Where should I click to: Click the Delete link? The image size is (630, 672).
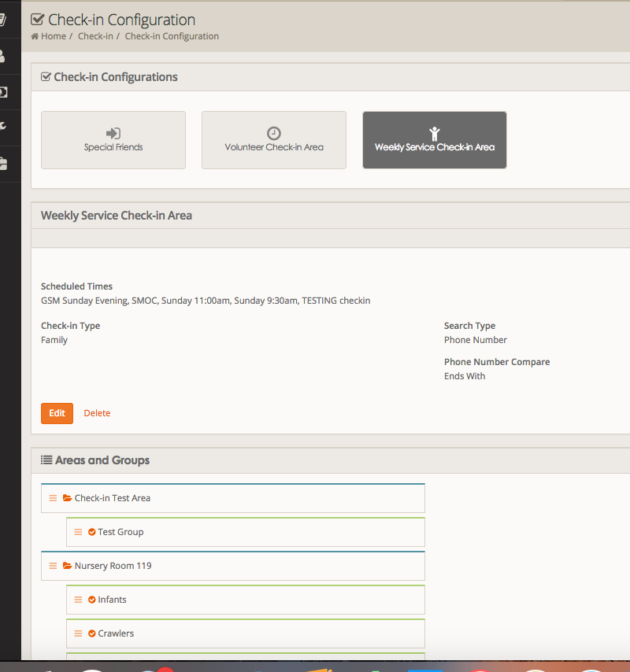pos(97,413)
